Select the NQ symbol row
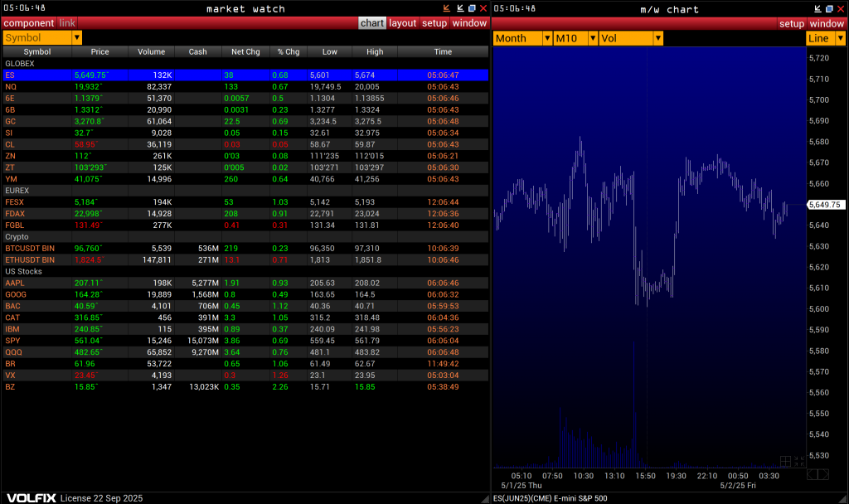 (245, 86)
